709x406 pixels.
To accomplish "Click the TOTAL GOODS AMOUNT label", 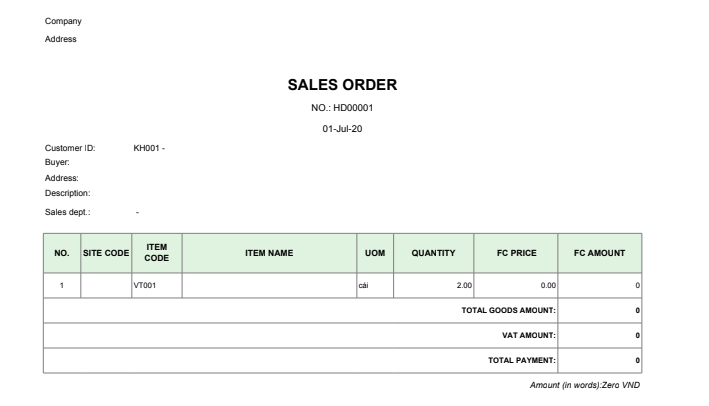I will pos(508,310).
